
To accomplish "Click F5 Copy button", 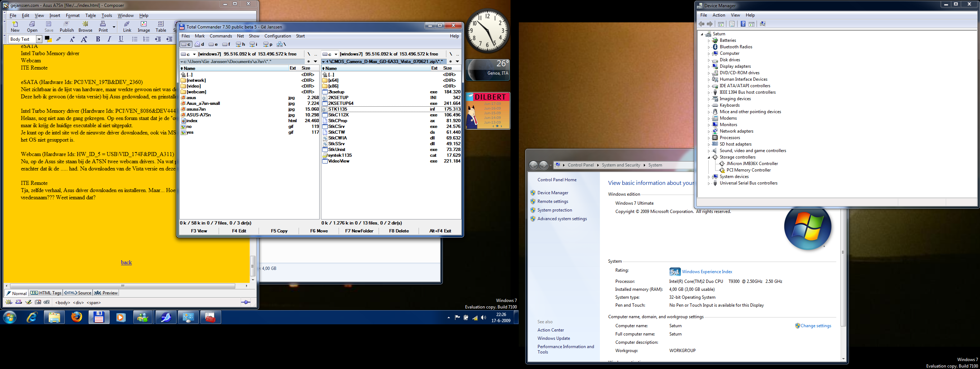I will [279, 231].
